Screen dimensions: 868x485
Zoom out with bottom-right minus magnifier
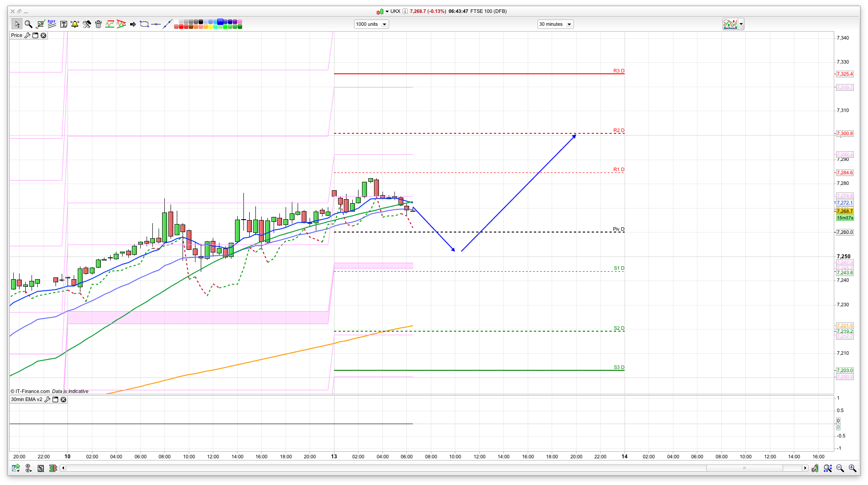click(840, 468)
